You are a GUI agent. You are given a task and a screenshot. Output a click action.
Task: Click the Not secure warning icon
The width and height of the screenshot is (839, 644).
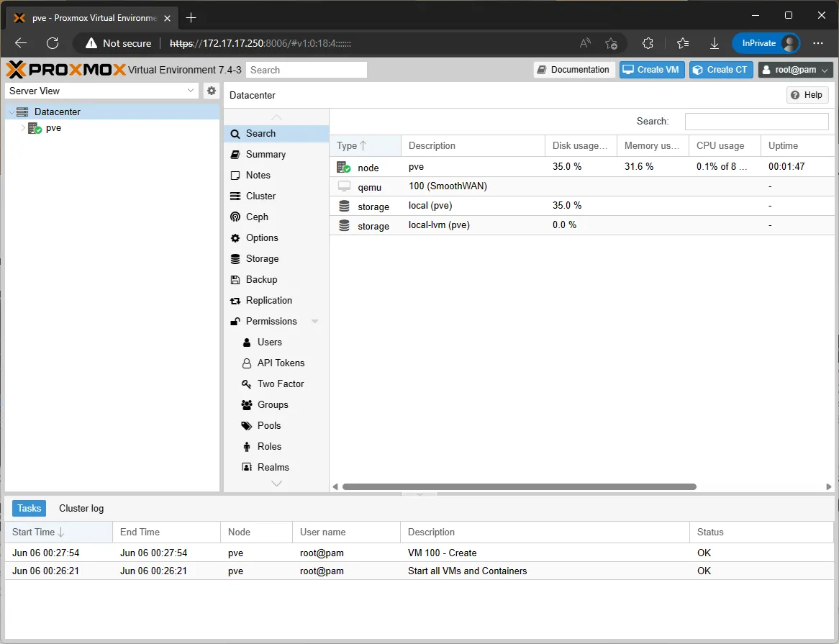point(91,43)
